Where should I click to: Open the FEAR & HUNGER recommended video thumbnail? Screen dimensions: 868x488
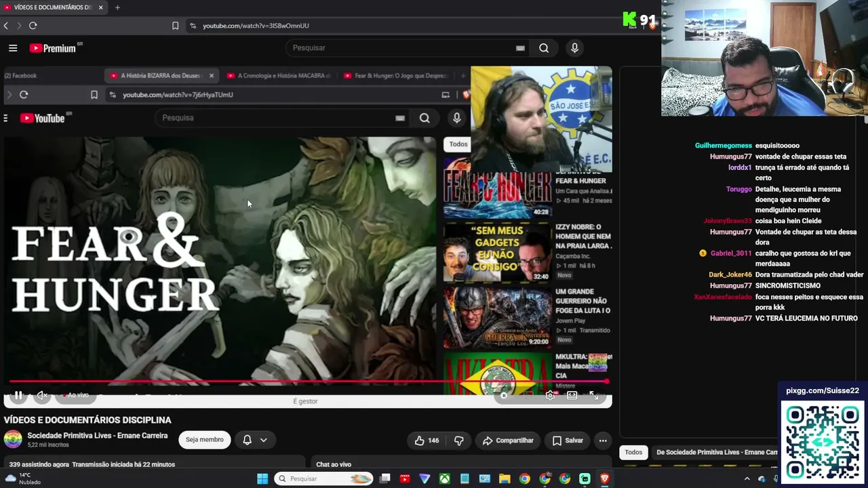click(x=497, y=186)
